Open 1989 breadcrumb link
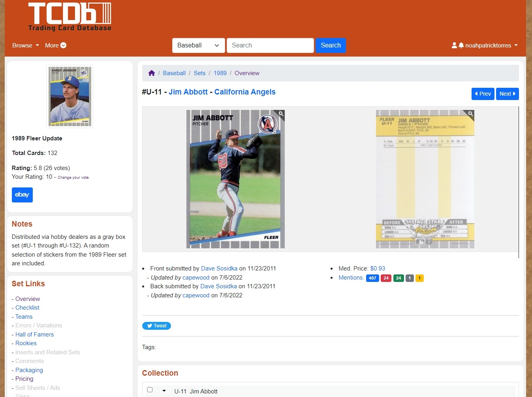The height and width of the screenshot is (397, 532). point(220,73)
